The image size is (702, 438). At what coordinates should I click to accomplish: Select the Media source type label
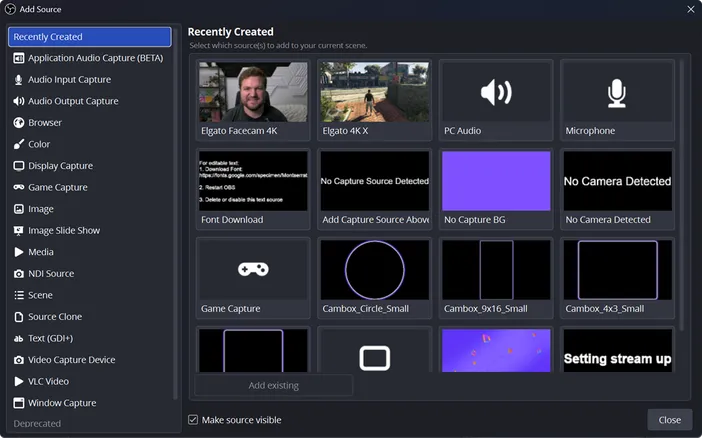click(x=41, y=252)
